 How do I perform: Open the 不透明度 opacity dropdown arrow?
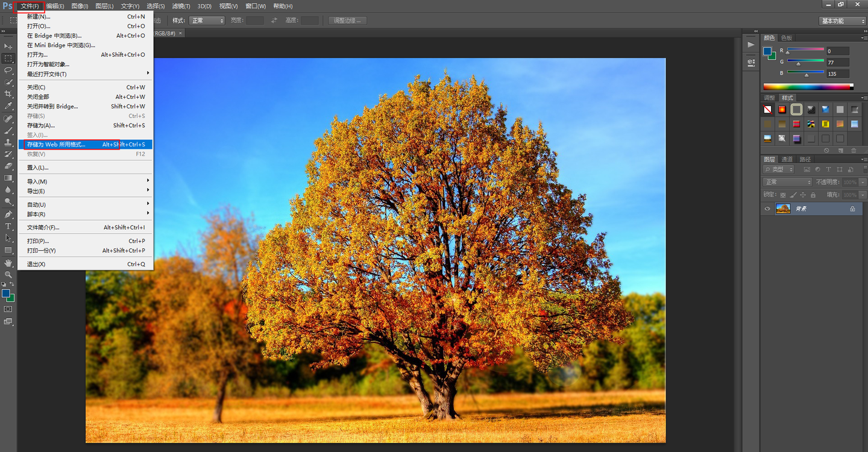(x=863, y=182)
